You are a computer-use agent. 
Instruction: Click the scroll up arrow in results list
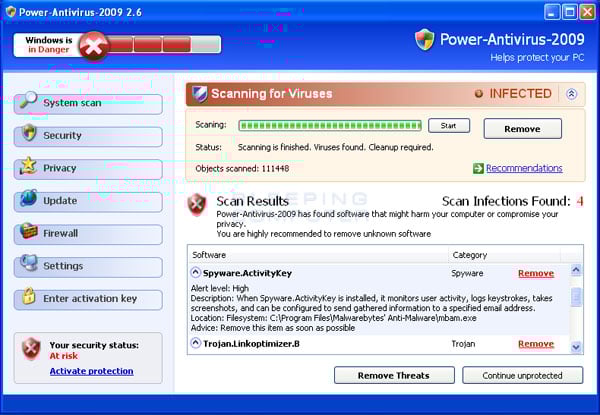pyautogui.click(x=576, y=270)
